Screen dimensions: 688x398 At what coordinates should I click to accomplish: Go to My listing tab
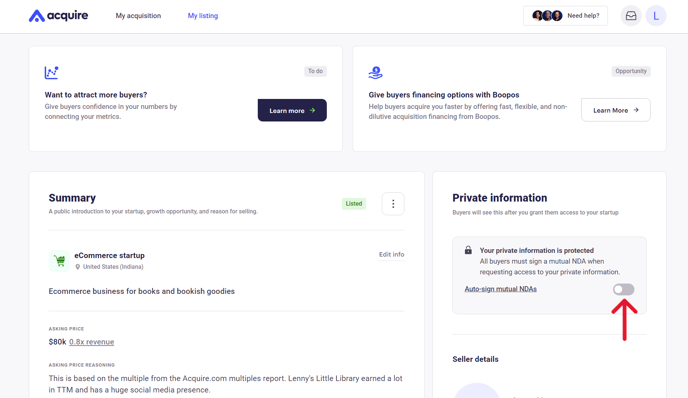pyautogui.click(x=203, y=16)
